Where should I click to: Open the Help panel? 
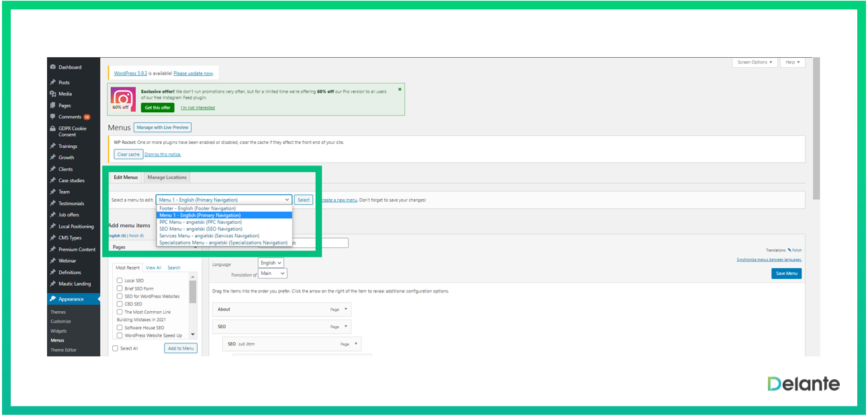pos(793,62)
